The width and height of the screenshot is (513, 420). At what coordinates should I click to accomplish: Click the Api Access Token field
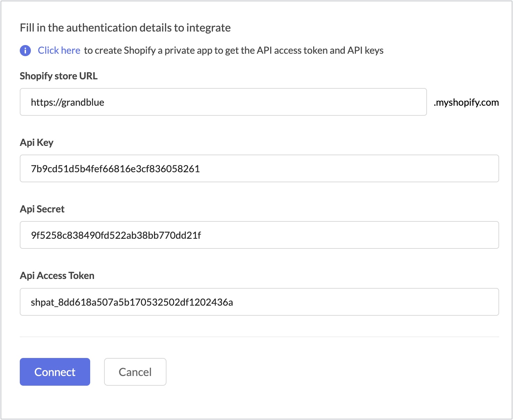tap(259, 302)
